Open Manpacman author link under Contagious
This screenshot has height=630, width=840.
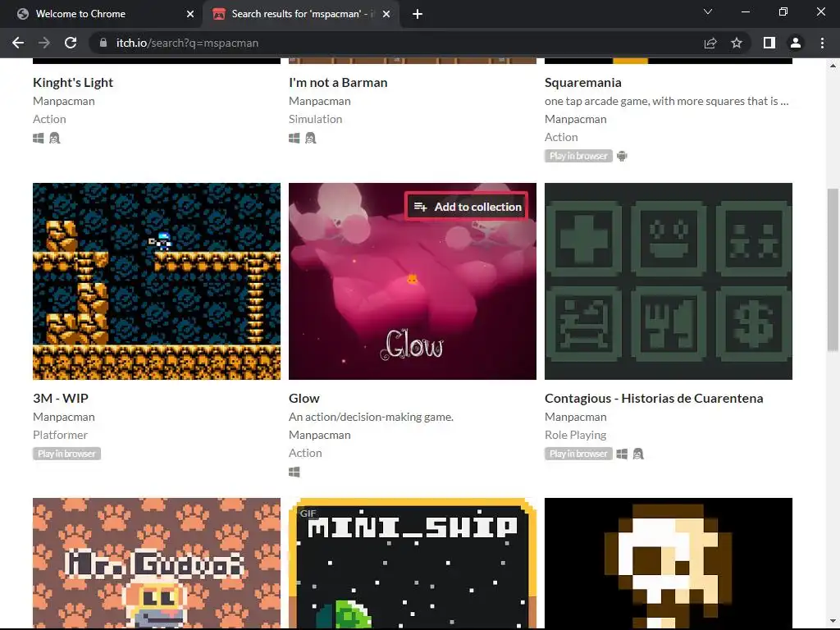click(x=576, y=417)
